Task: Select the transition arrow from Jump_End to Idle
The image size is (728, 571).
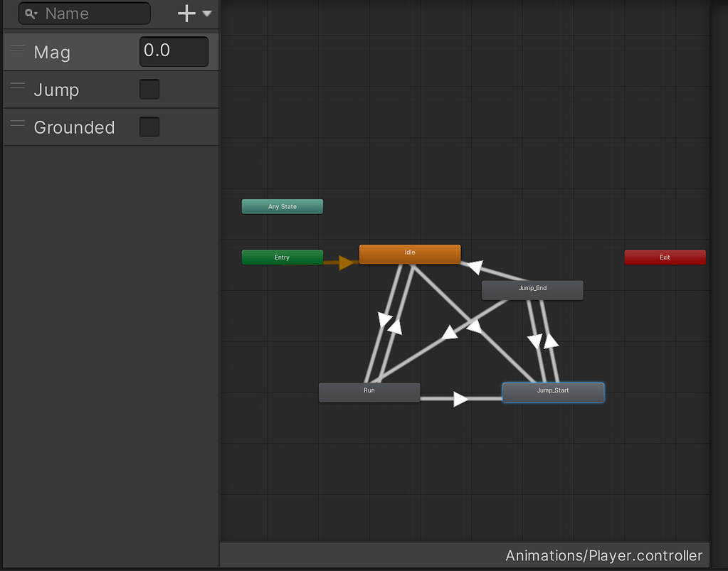Action: [475, 269]
